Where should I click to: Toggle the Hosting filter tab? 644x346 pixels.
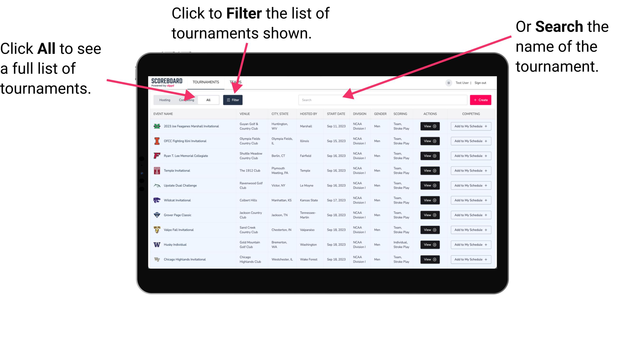point(164,100)
